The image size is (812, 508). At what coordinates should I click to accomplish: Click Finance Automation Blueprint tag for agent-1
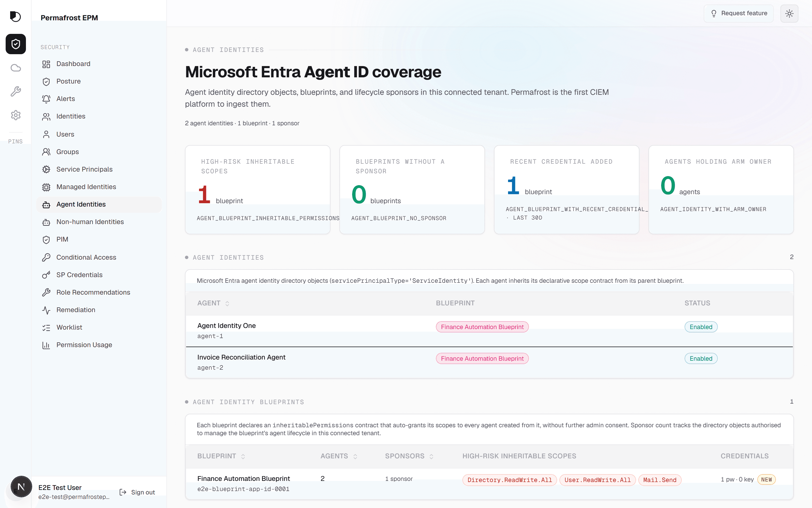482,327
